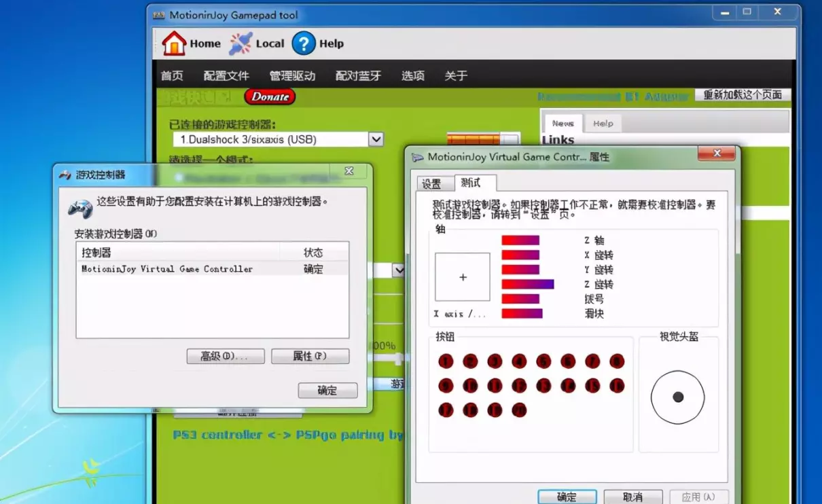
Task: Open the 配置文件 menu item
Action: 226,75
